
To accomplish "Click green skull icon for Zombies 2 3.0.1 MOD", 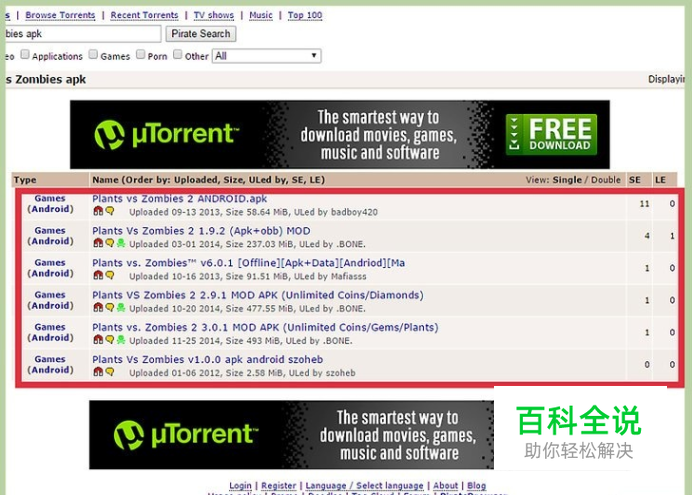I will click(x=121, y=340).
